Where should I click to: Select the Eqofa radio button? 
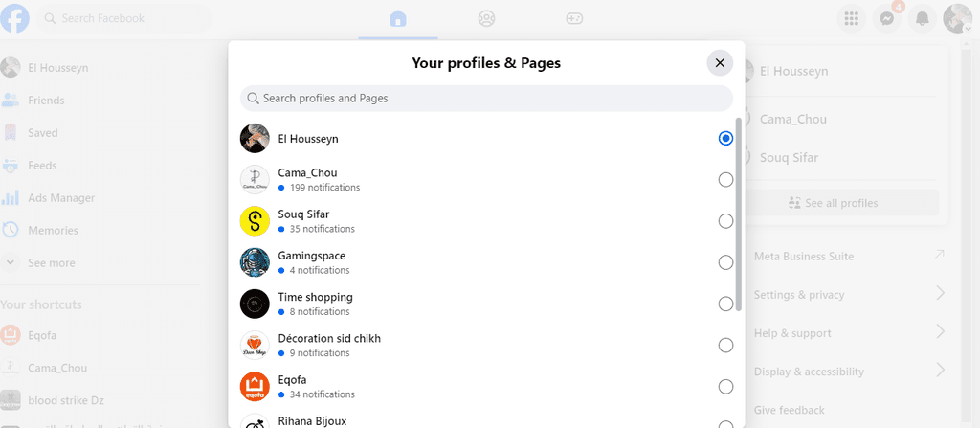pyautogui.click(x=725, y=387)
